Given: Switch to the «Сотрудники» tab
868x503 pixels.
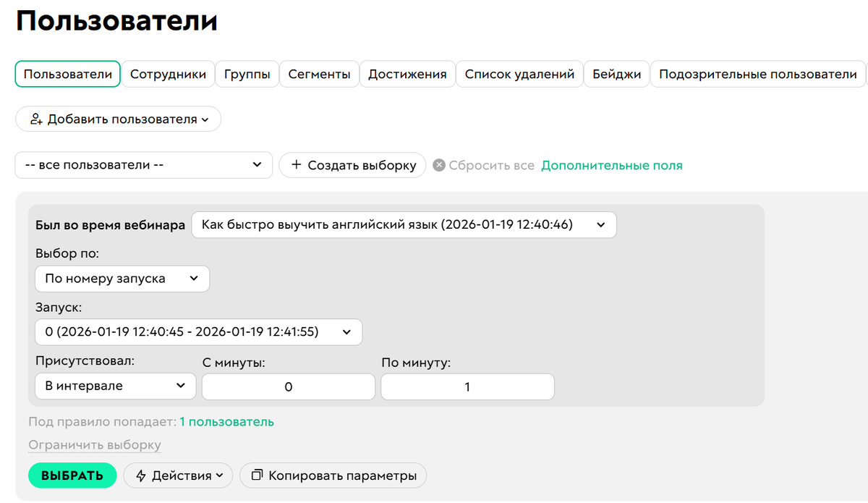Looking at the screenshot, I should pos(168,73).
